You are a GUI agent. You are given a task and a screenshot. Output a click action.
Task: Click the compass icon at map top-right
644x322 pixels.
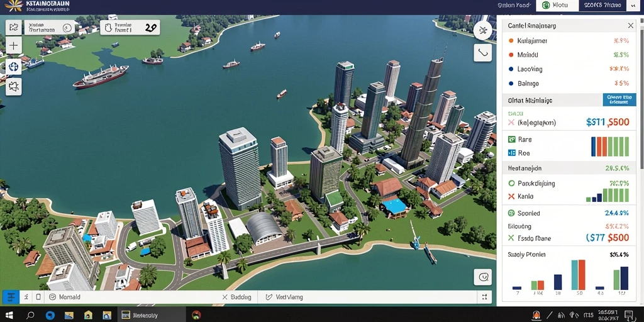(482, 31)
